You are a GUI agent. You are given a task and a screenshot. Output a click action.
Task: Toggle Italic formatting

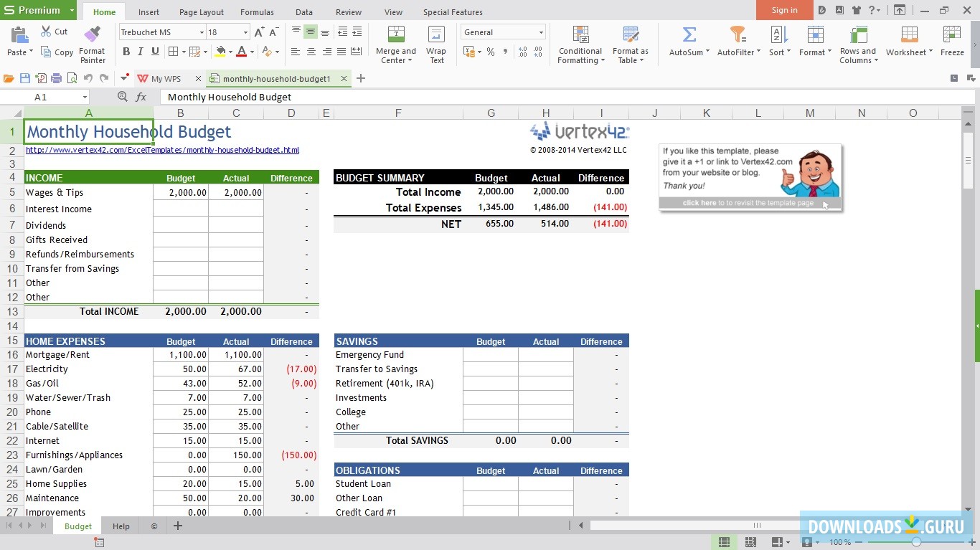[x=140, y=52]
